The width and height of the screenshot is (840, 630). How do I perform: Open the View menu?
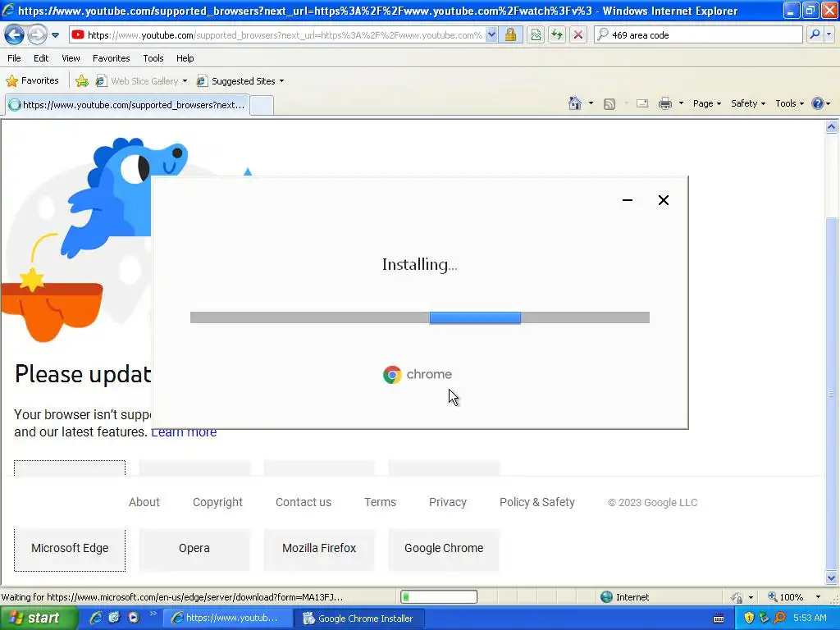[71, 58]
